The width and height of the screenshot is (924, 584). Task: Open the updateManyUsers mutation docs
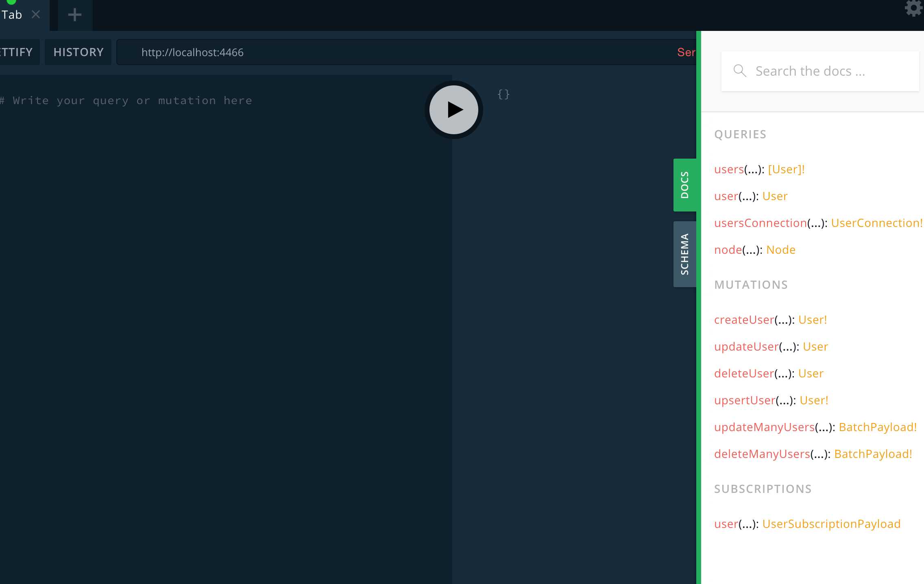coord(764,427)
